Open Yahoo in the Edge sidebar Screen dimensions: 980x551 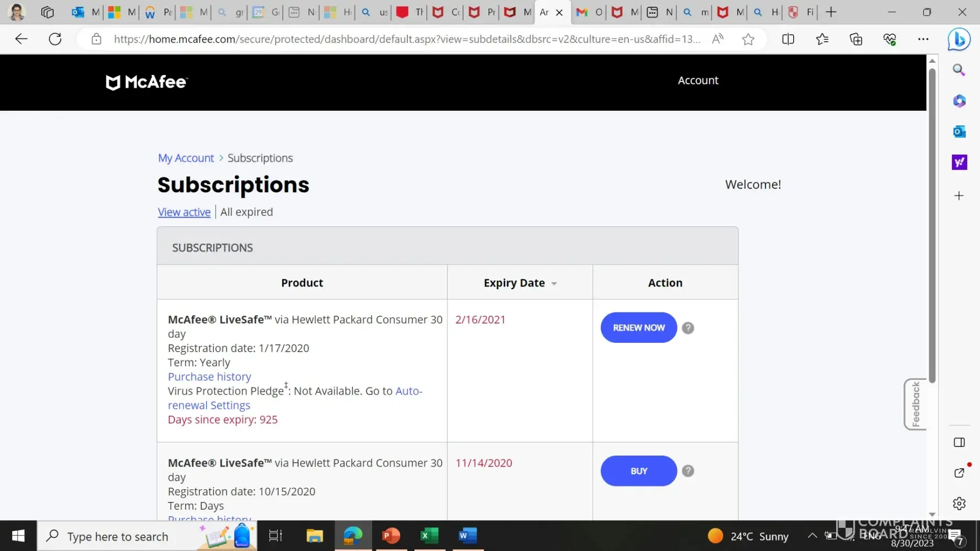pos(959,163)
